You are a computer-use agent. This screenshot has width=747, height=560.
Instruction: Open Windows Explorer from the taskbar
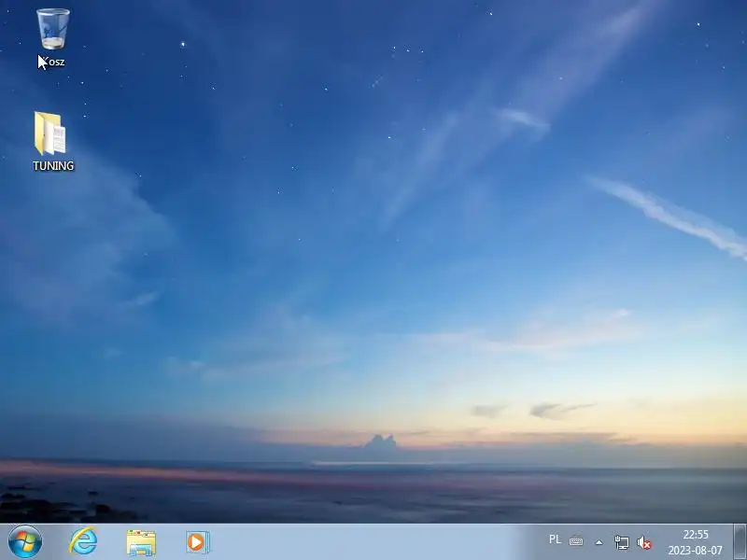[141, 542]
